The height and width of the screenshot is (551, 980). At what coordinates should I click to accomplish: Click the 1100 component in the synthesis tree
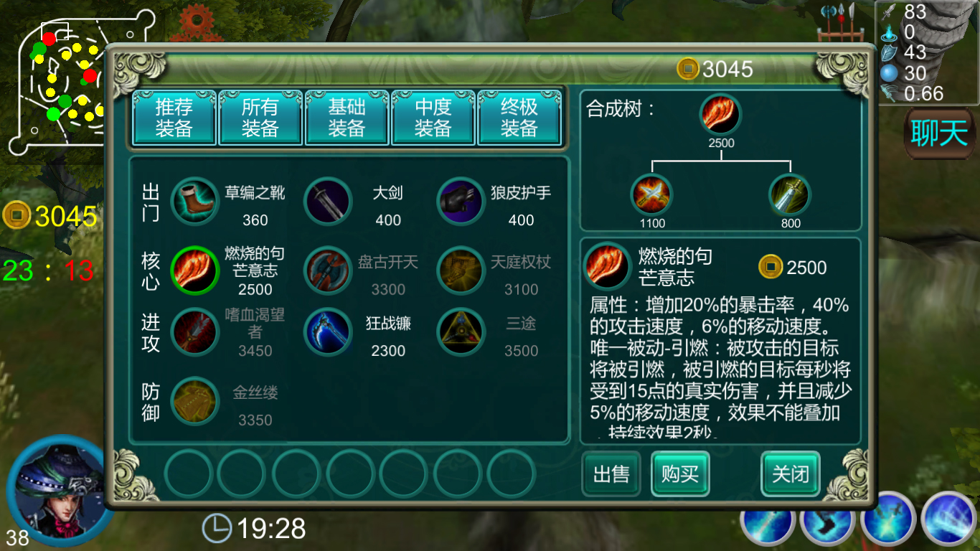(652, 195)
